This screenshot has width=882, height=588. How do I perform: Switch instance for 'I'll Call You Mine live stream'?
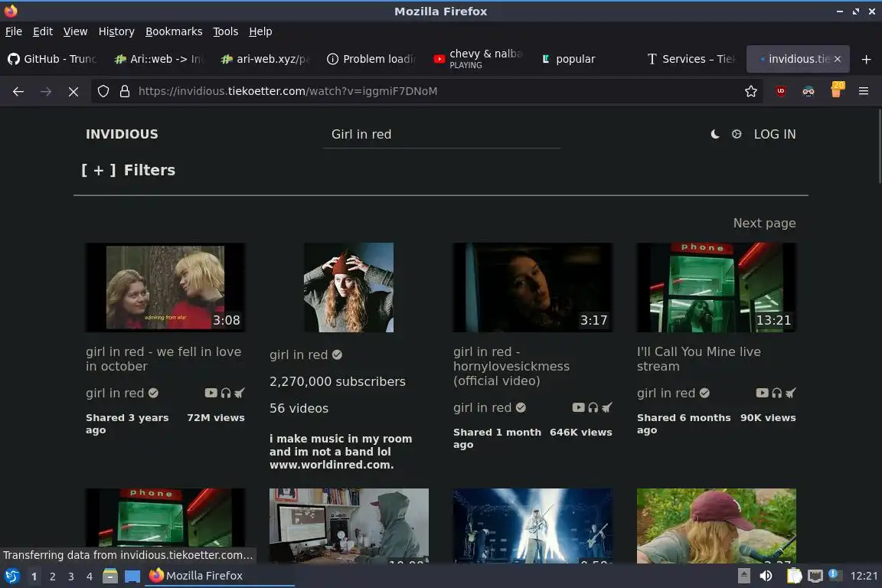[791, 394]
